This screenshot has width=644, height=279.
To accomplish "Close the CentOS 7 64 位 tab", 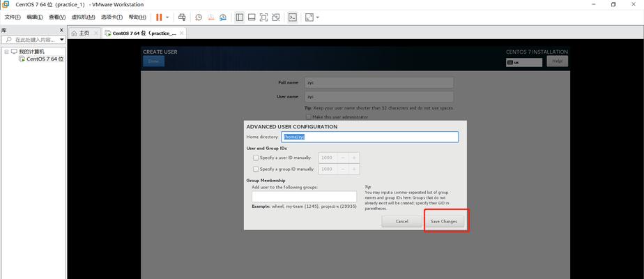I will click(182, 33).
